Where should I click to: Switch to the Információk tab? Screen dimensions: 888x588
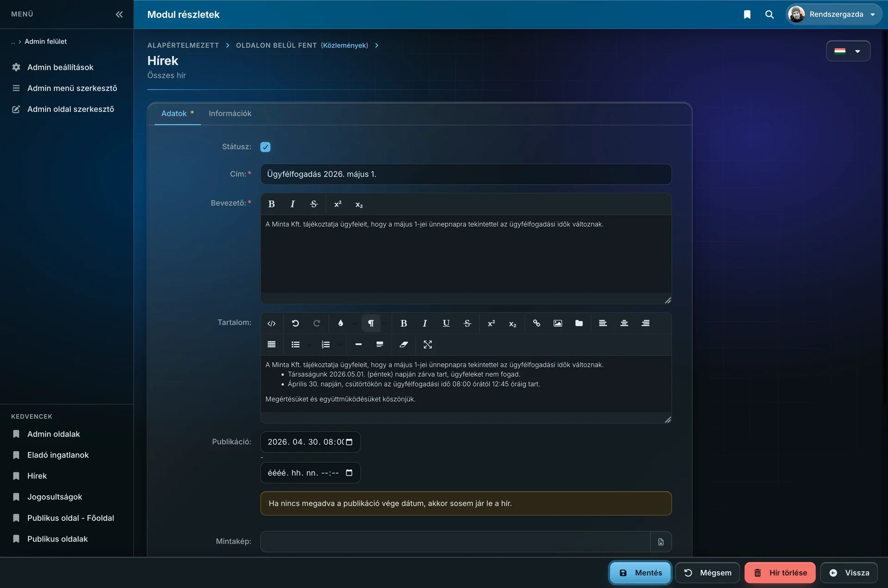tap(230, 114)
